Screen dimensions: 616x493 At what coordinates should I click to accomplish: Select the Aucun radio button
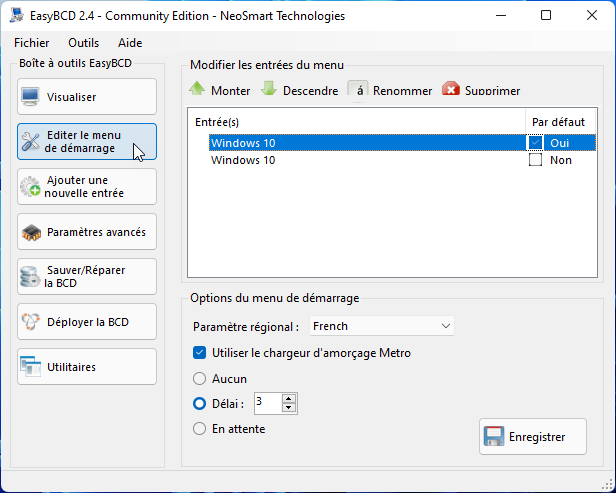coord(199,379)
